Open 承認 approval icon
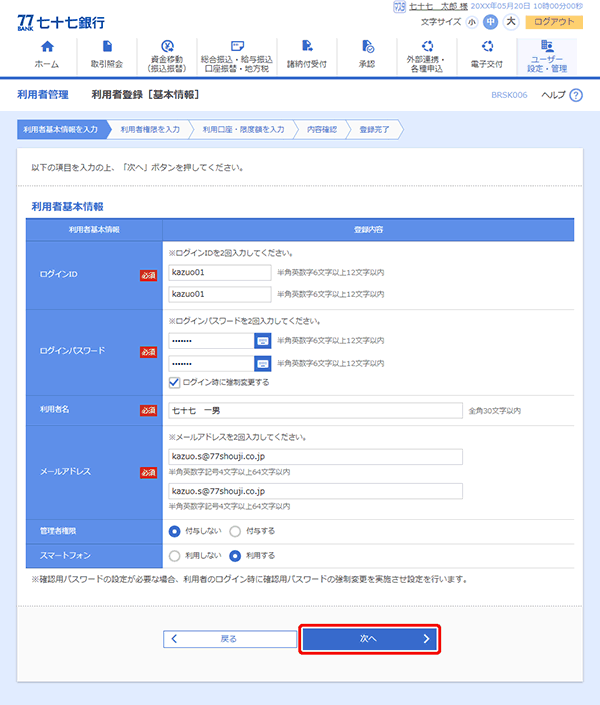 [367, 46]
